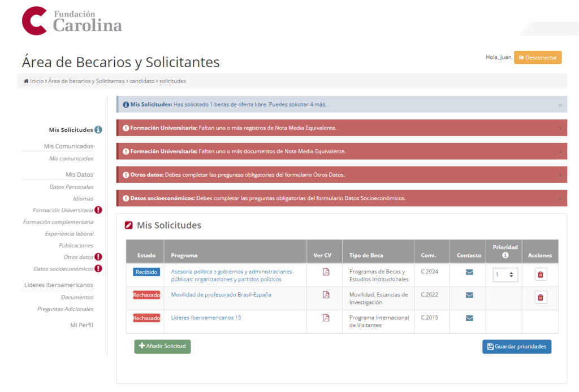Open the CV PDF for Líderes Iberoamericanos 15
Screen dimensions: 579x392
tap(325, 317)
